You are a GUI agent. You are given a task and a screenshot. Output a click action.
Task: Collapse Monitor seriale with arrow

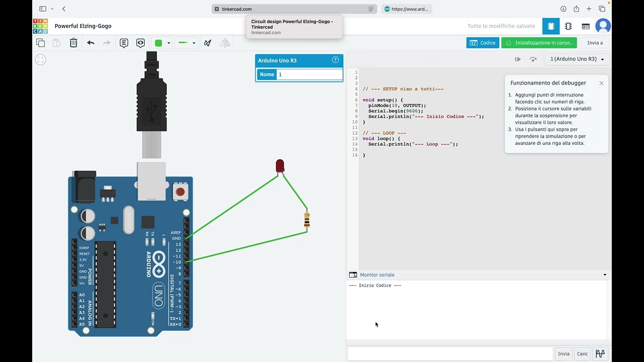click(605, 275)
